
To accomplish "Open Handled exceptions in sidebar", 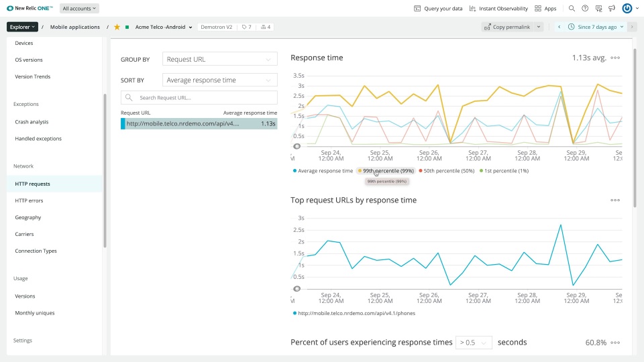I will point(38,139).
